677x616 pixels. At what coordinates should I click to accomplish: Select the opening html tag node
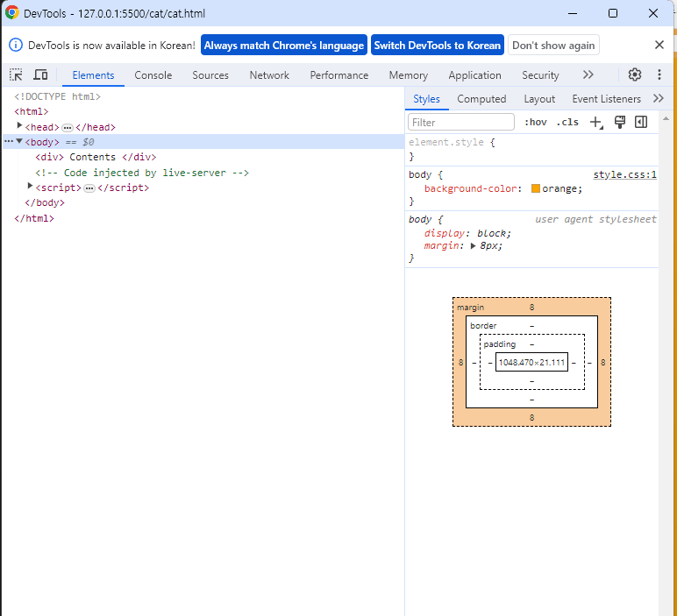[31, 111]
